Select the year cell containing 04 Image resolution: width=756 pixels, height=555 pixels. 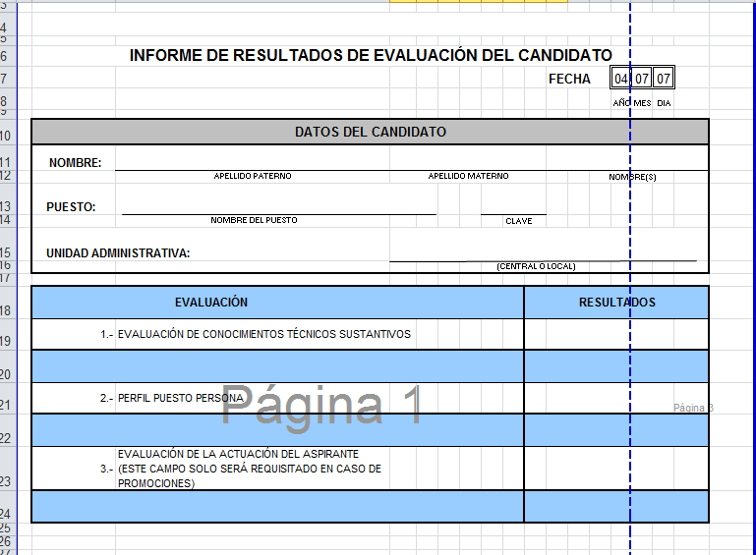[x=621, y=78]
